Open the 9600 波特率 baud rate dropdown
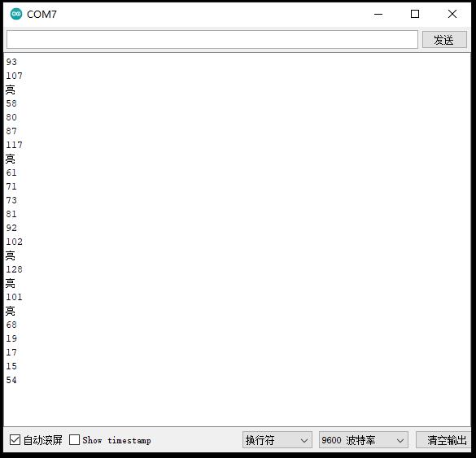Viewport: 476px width, 458px height. pyautogui.click(x=364, y=440)
